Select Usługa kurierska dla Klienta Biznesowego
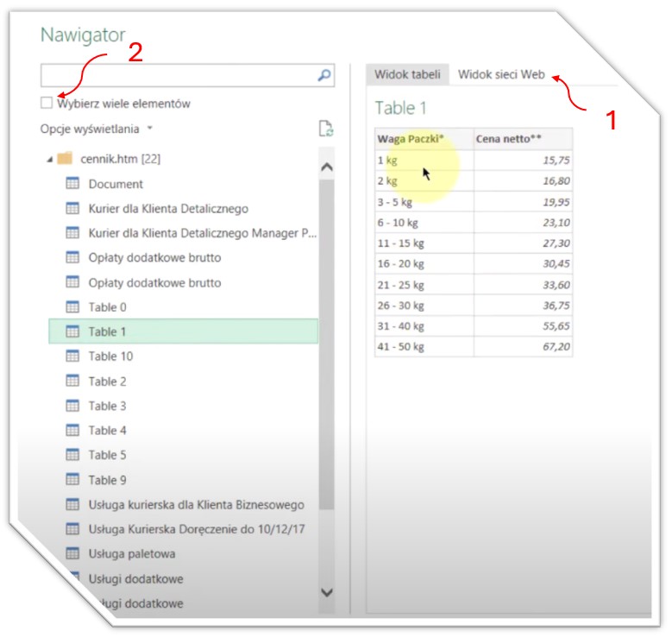The image size is (672, 637). point(196,504)
